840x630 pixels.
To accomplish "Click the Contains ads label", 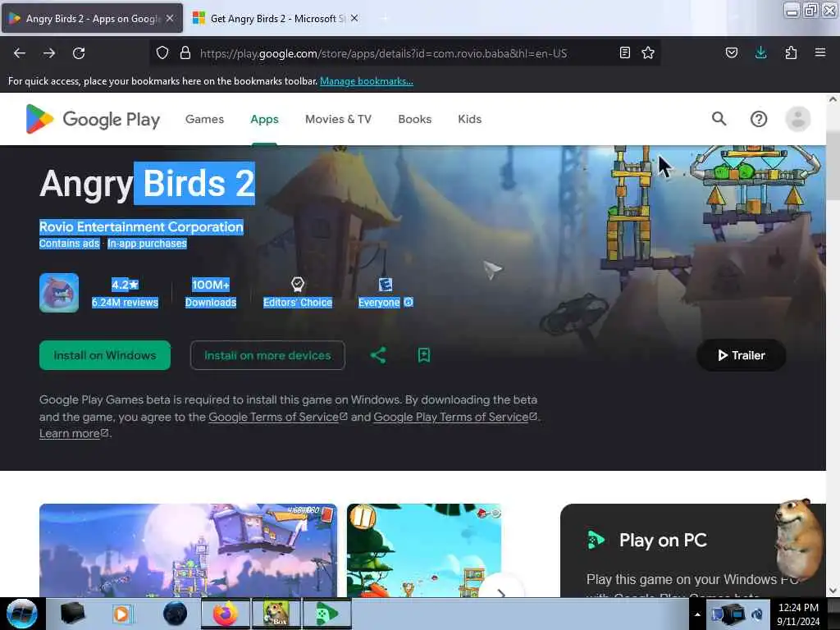I will (69, 243).
